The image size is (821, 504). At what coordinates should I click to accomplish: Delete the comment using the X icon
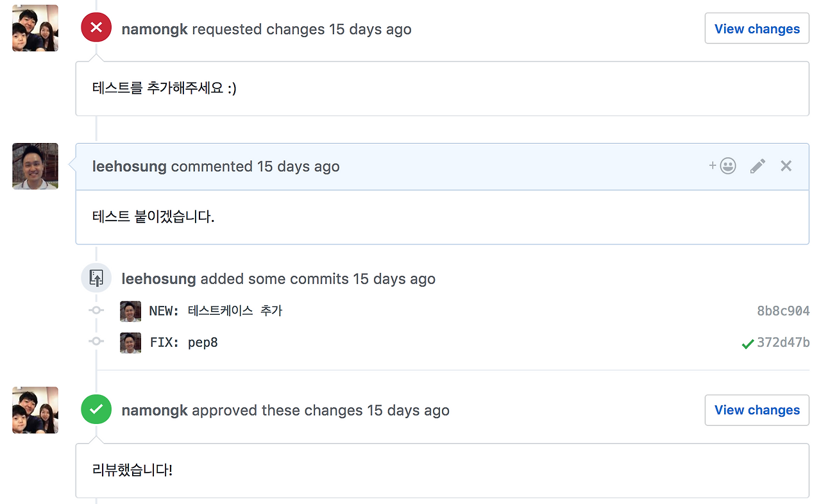coord(786,166)
